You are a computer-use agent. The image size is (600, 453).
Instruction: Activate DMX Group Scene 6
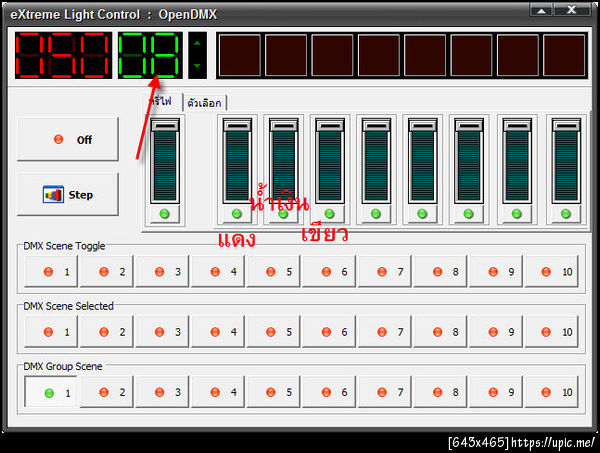(329, 392)
